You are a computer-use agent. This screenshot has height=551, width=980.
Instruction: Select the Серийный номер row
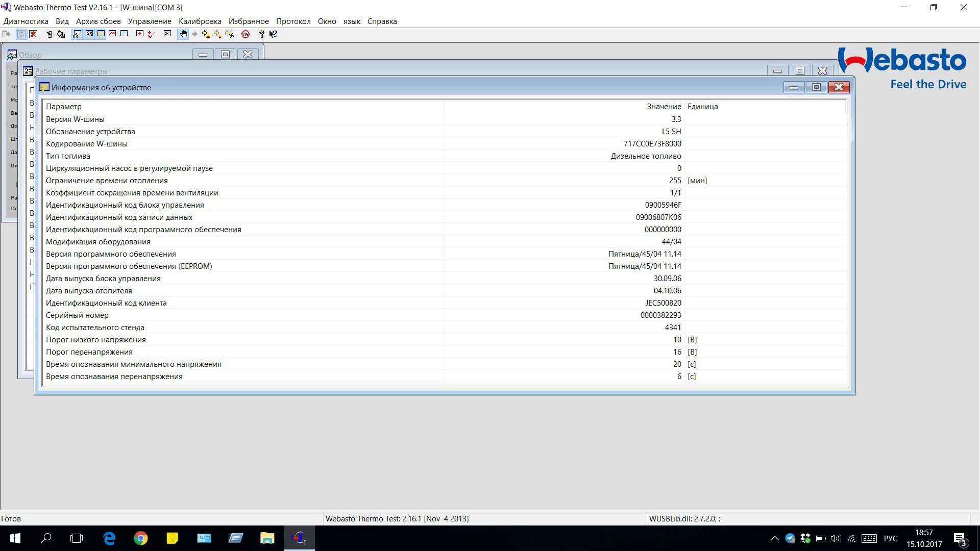pyautogui.click(x=77, y=315)
